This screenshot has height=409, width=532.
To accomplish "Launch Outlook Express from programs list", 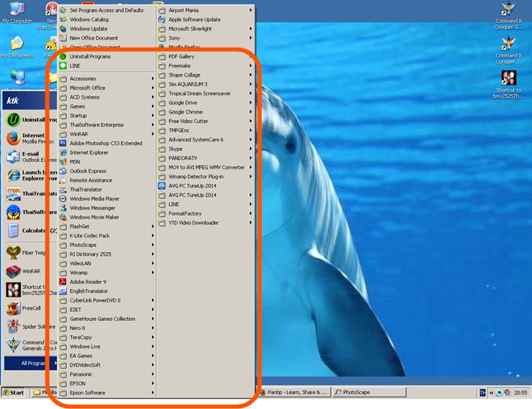I will pos(107,171).
